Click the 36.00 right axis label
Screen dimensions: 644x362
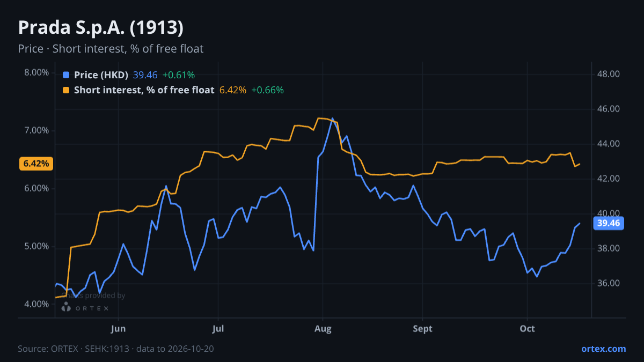(609, 284)
